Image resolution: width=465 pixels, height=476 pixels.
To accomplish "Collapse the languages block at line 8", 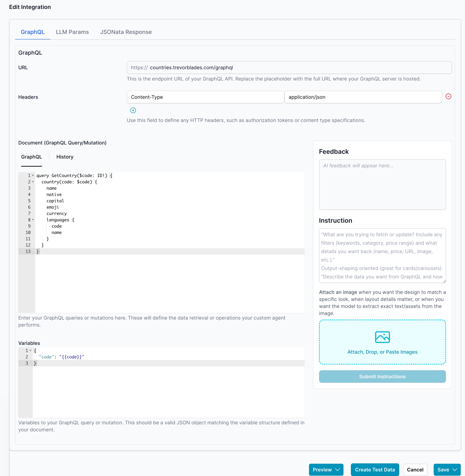I will coord(33,220).
